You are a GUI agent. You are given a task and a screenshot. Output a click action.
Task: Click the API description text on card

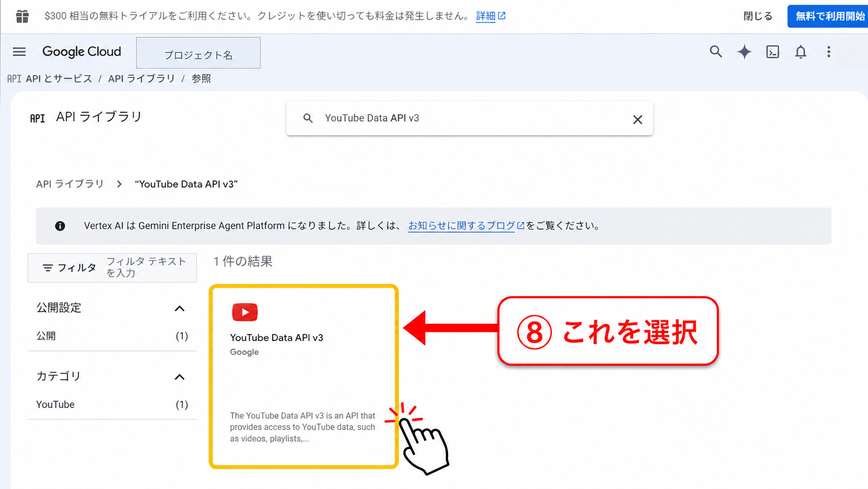point(303,427)
